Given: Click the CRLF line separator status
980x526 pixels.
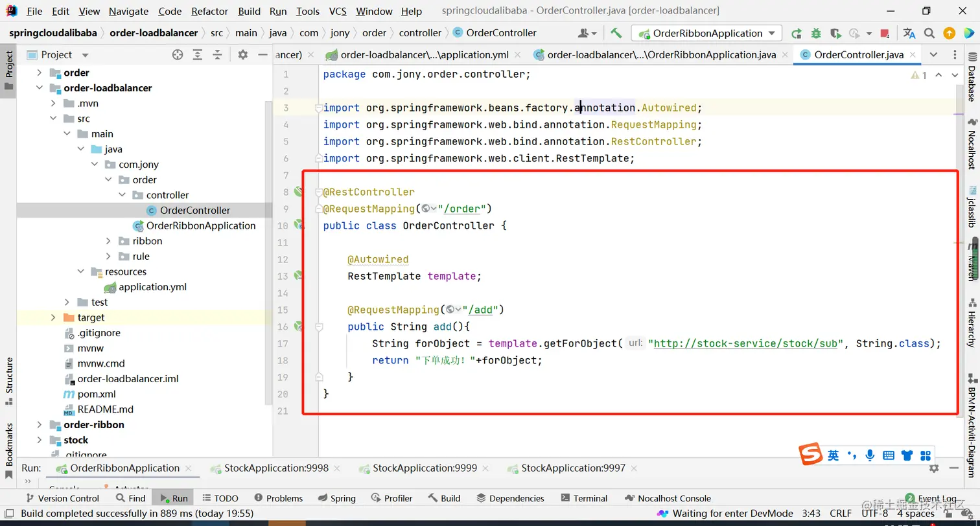Looking at the screenshot, I should coord(841,514).
